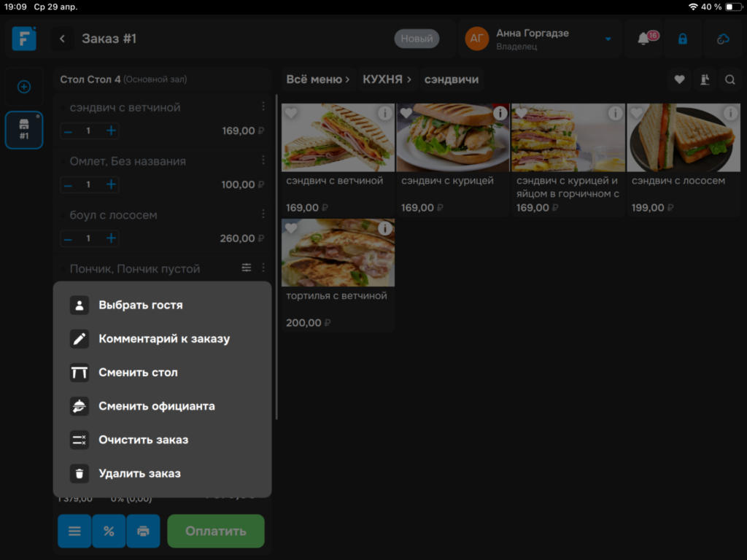747x560 pixels.
Task: Apply discount with percent button
Action: (109, 531)
